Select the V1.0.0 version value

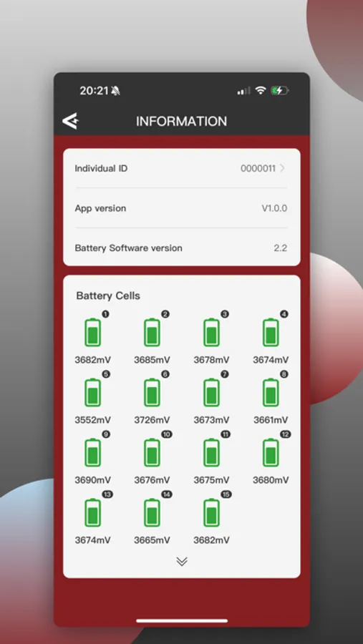pos(274,208)
